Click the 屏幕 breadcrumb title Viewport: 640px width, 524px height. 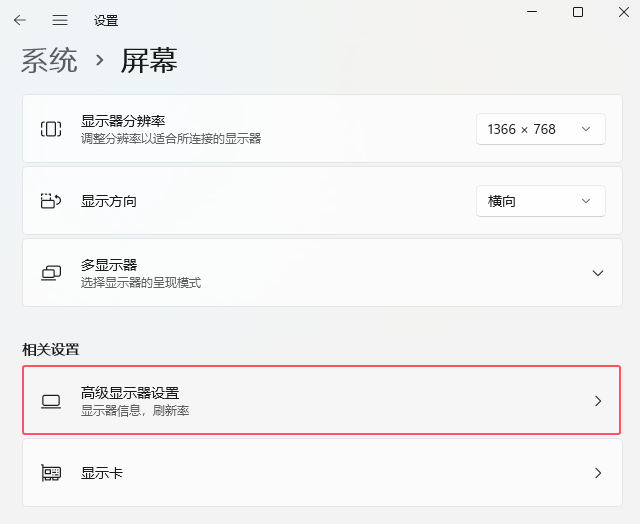pos(149,60)
